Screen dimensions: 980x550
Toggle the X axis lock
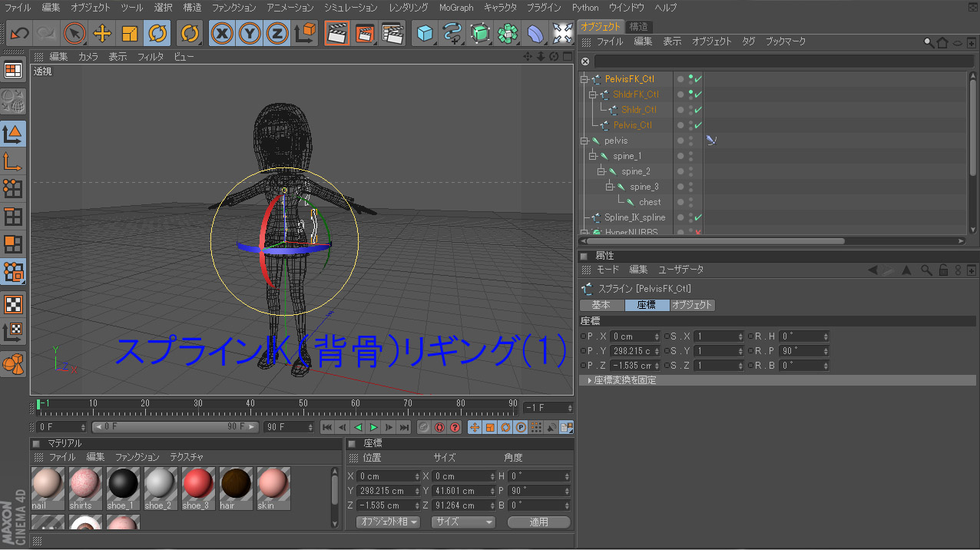[222, 34]
